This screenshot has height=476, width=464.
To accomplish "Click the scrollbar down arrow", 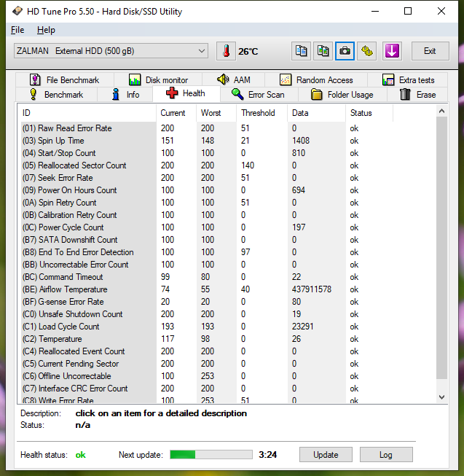I will [442, 397].
